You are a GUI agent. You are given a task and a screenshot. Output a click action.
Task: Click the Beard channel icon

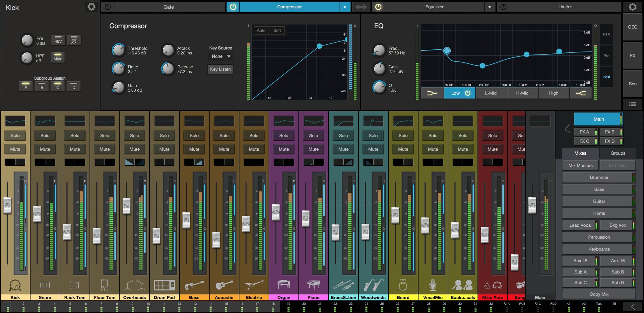403,285
